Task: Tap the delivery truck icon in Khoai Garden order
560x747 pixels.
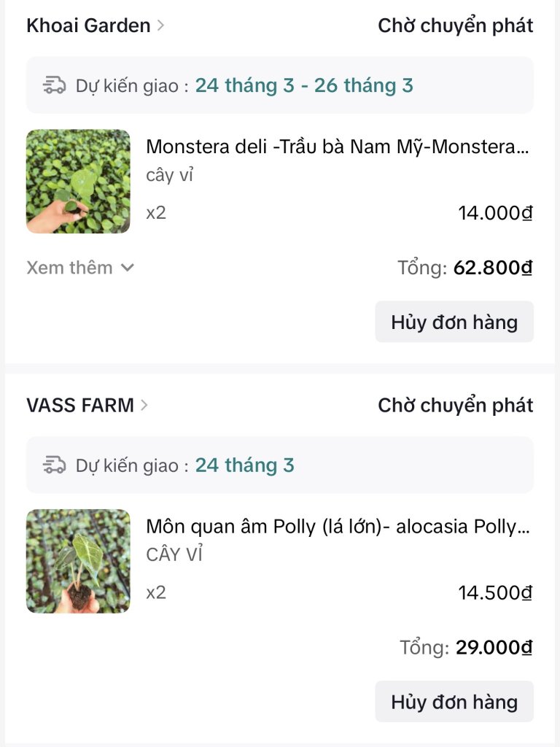Action: pyautogui.click(x=54, y=86)
